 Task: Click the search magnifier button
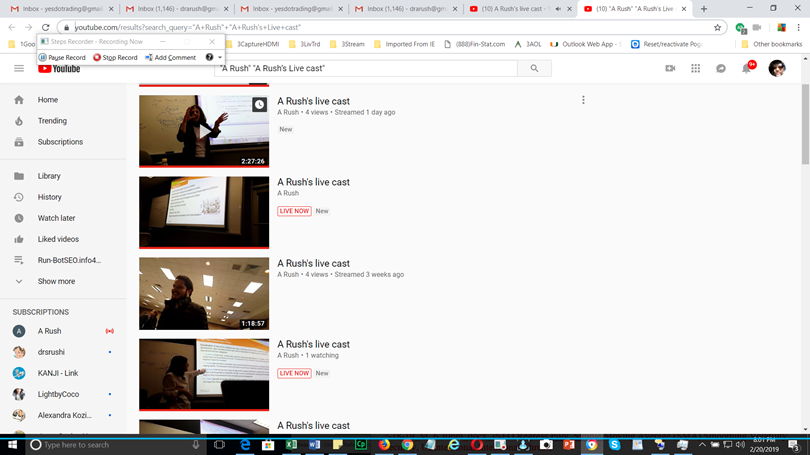534,68
